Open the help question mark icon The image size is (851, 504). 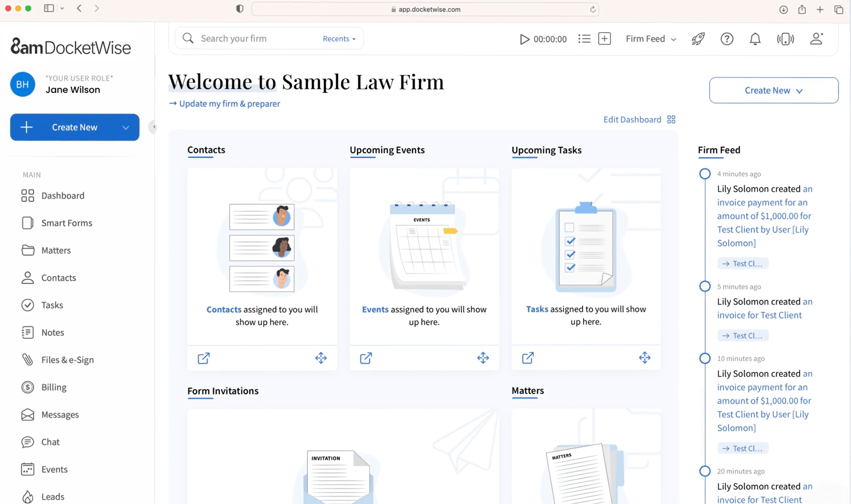(727, 39)
